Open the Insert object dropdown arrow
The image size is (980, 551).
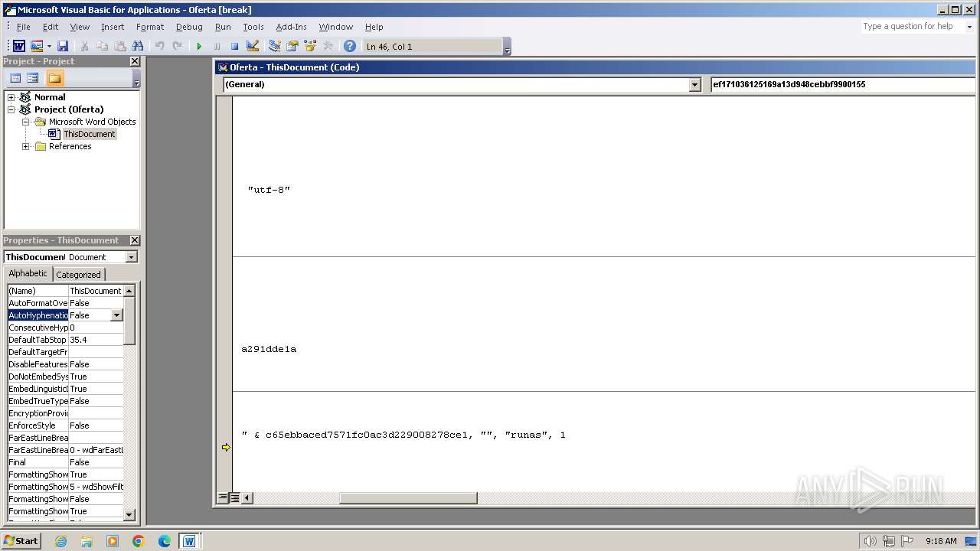click(49, 46)
